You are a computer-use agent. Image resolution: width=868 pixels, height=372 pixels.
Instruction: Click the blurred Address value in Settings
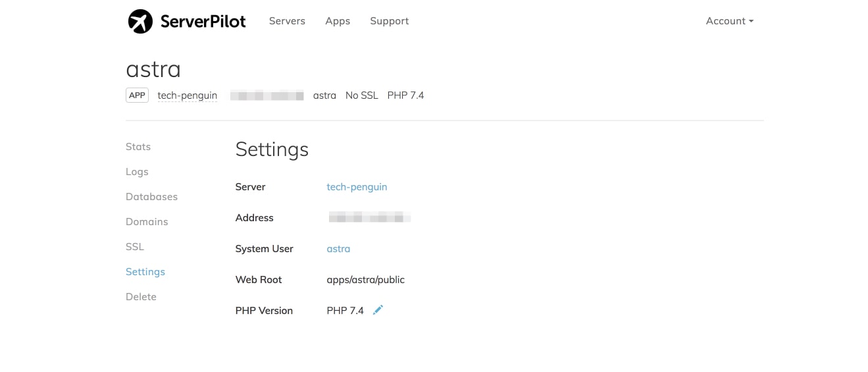(x=369, y=217)
